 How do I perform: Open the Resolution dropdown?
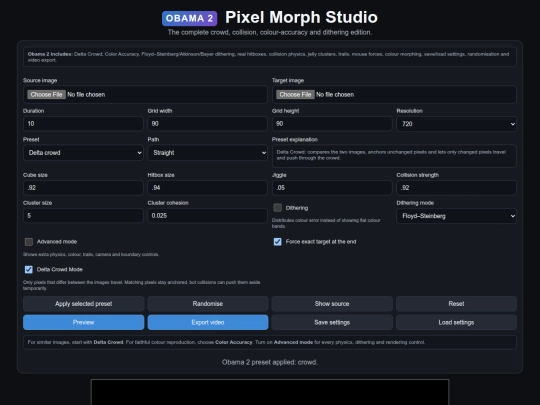click(x=456, y=124)
